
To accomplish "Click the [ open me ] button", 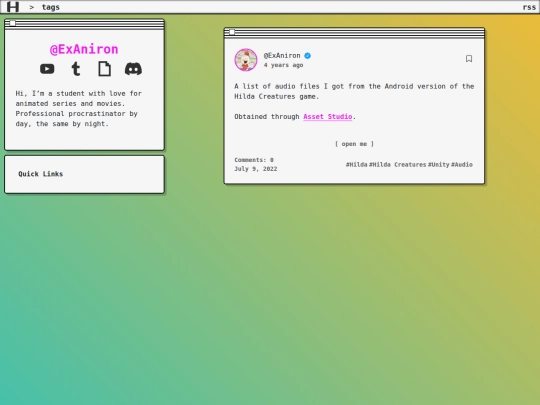I will pos(354,144).
